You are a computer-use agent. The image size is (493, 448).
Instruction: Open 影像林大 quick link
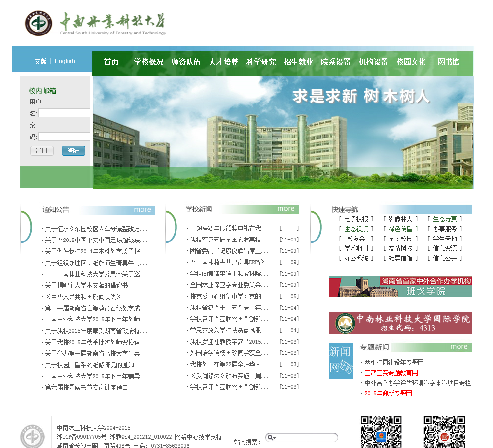click(x=400, y=219)
